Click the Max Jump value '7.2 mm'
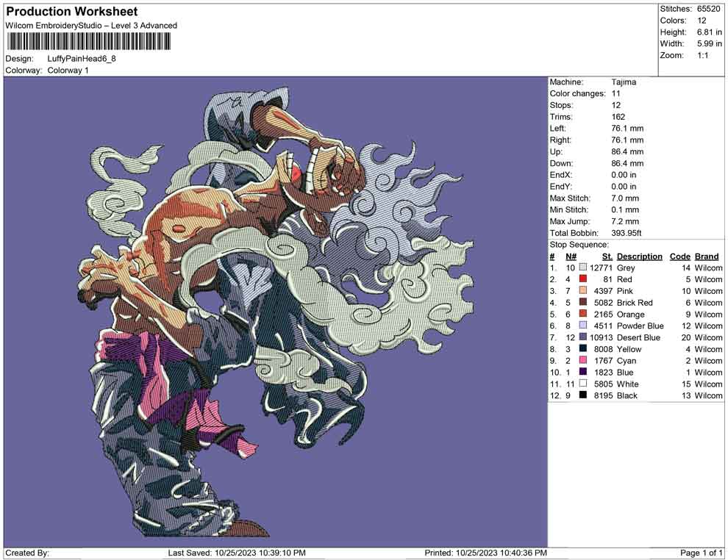Viewport: 728px width, 560px height. pyautogui.click(x=625, y=221)
